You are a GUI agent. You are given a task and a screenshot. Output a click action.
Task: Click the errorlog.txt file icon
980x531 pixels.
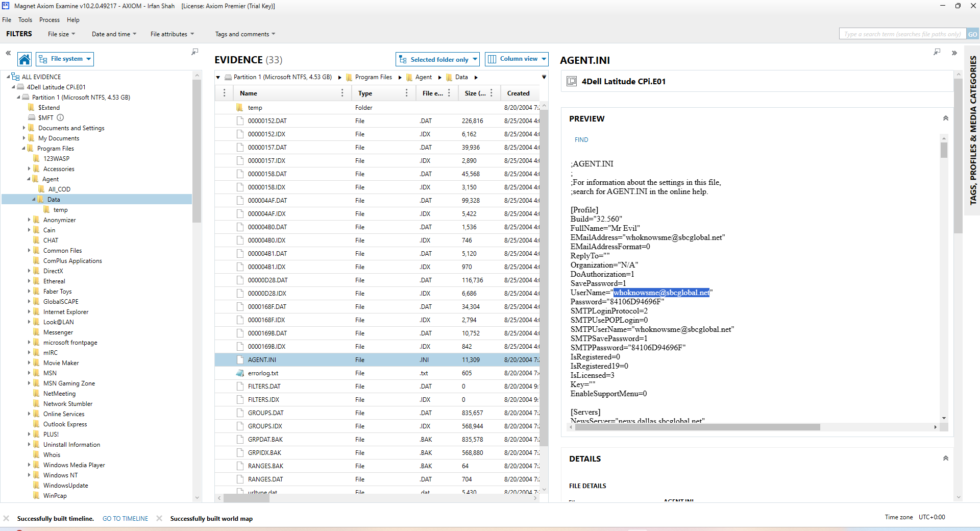(x=240, y=373)
